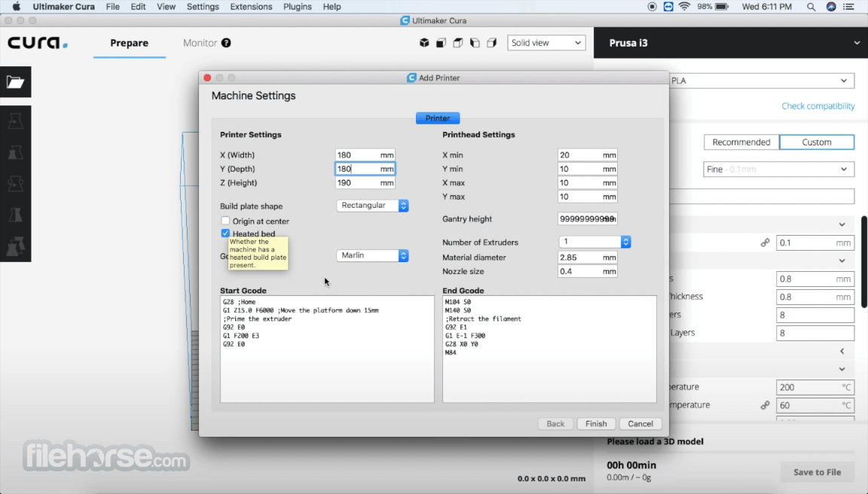
Task: Open the Gcode flavor Marlin dropdown
Action: (x=372, y=255)
